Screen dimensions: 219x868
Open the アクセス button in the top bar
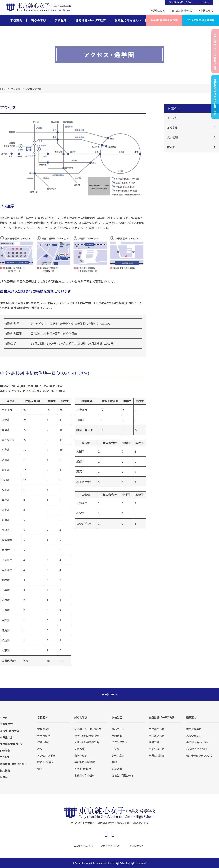click(204, 2)
